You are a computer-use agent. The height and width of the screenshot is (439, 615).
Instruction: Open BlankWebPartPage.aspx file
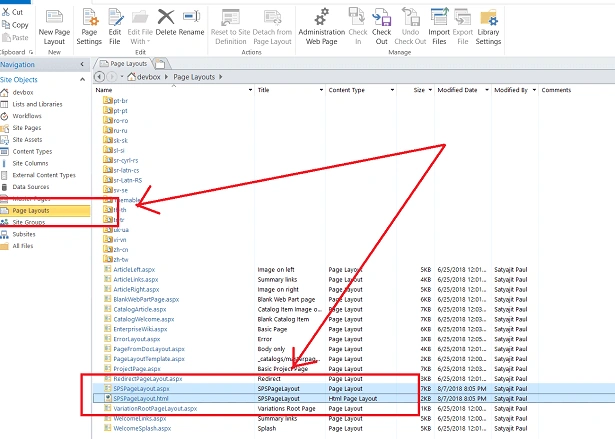coord(146,300)
